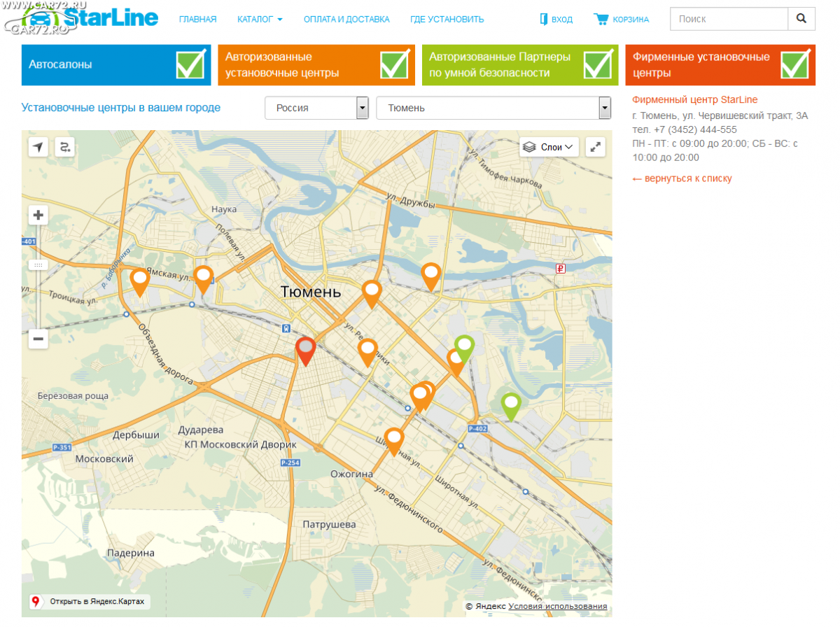
Task: Click the orange pin on ул. Республики
Action: click(x=367, y=352)
